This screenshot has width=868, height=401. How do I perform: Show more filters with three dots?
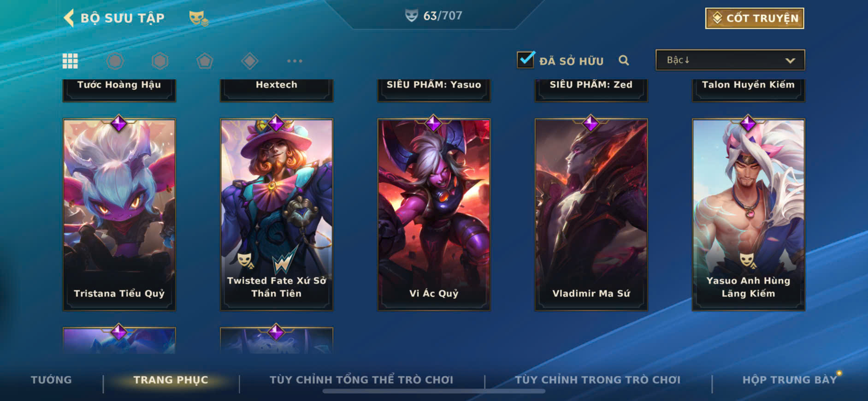point(295,61)
